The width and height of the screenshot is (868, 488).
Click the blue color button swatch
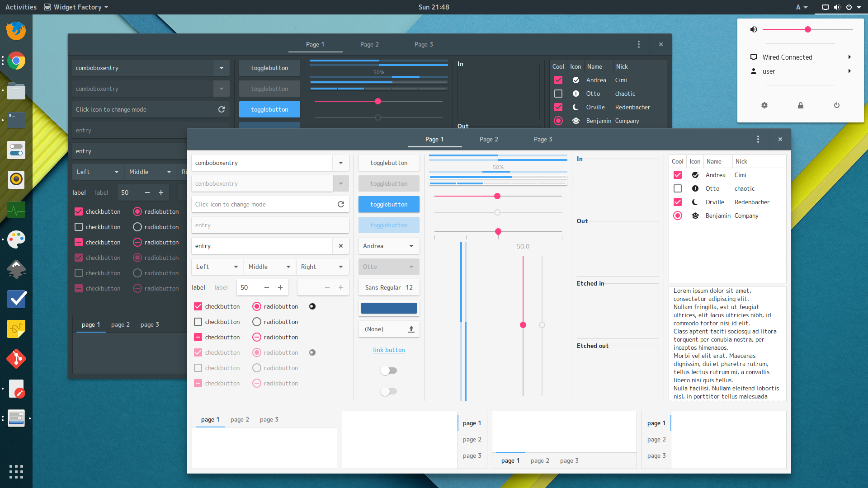click(x=389, y=308)
